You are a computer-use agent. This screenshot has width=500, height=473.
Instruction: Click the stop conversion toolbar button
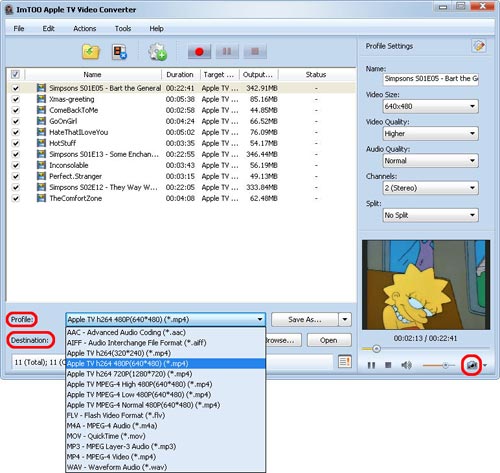(x=255, y=52)
